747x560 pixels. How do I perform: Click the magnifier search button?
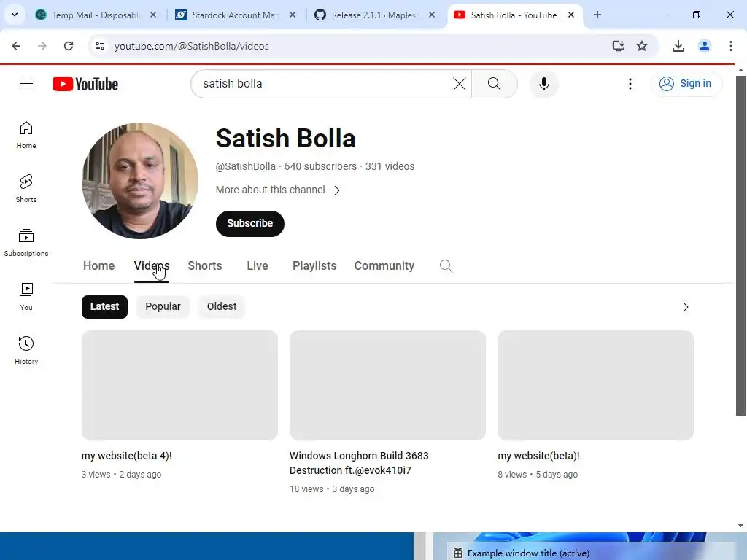(x=494, y=84)
